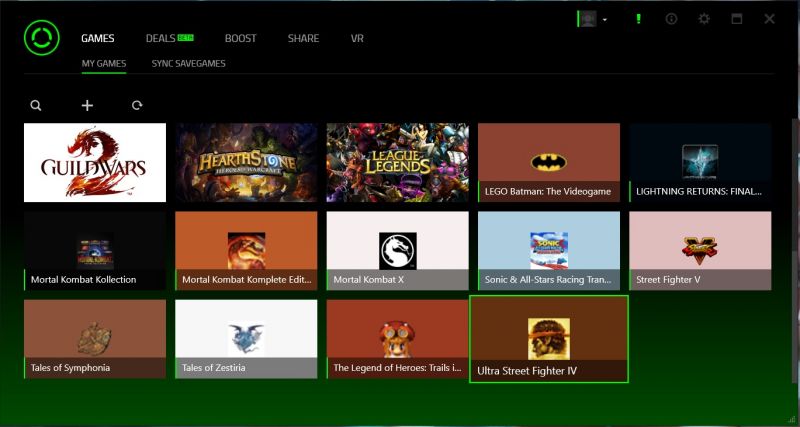The height and width of the screenshot is (427, 800).
Task: Open settings with the gear icon
Action: pyautogui.click(x=704, y=19)
